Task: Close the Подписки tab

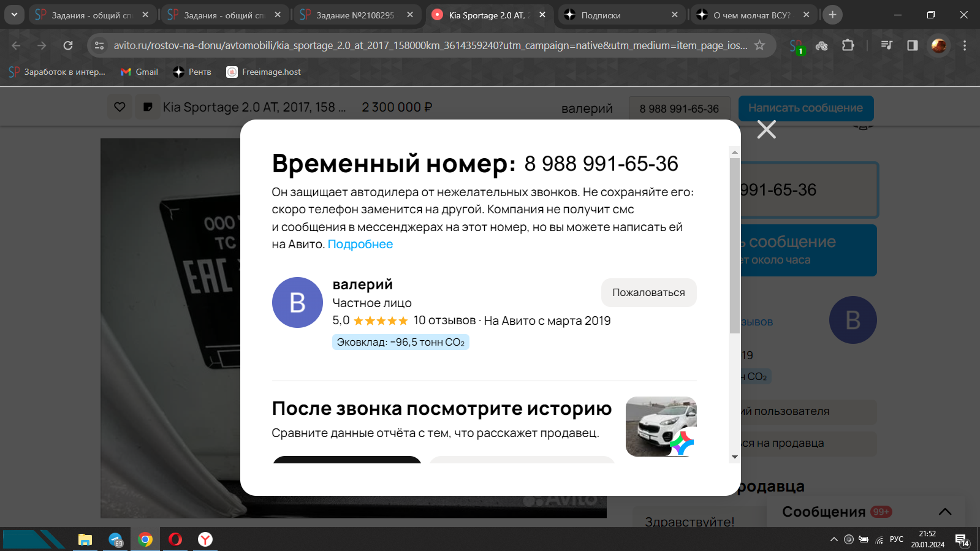Action: point(674,15)
